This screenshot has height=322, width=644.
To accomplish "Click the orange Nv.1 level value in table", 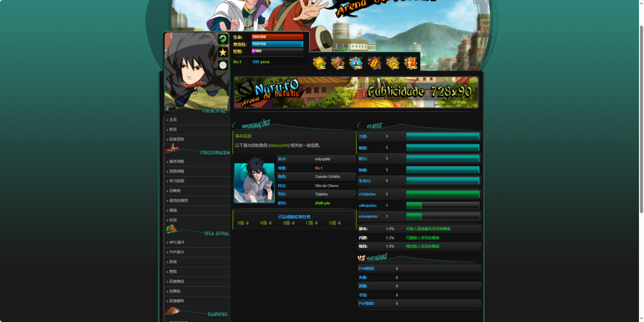I will (x=319, y=168).
